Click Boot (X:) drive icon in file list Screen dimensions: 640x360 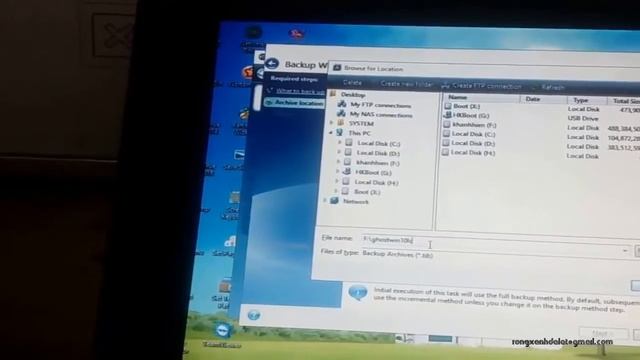[448, 106]
